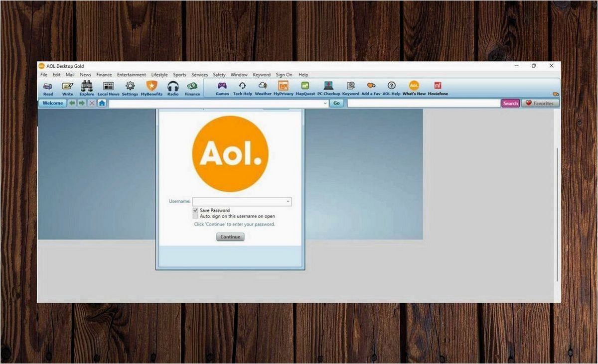Click the Welcome button
This screenshot has width=598, height=364.
click(53, 103)
